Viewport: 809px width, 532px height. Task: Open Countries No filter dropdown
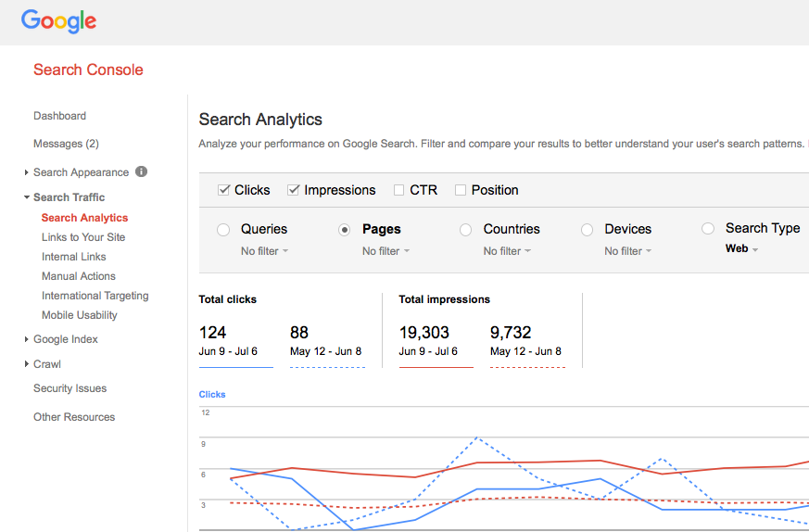click(x=507, y=251)
